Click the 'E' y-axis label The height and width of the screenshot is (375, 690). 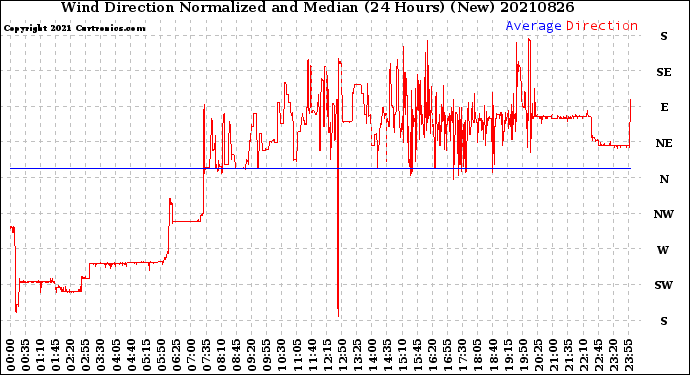pos(664,107)
